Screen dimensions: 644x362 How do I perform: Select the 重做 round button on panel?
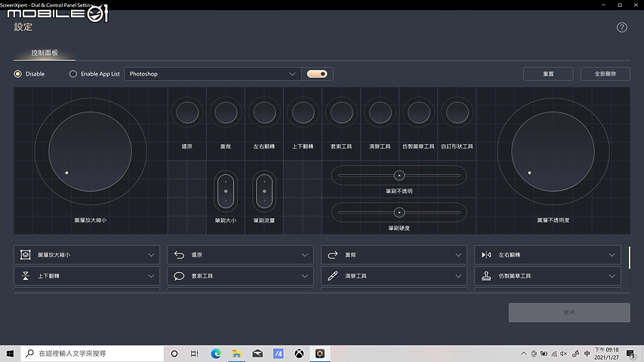[226, 112]
